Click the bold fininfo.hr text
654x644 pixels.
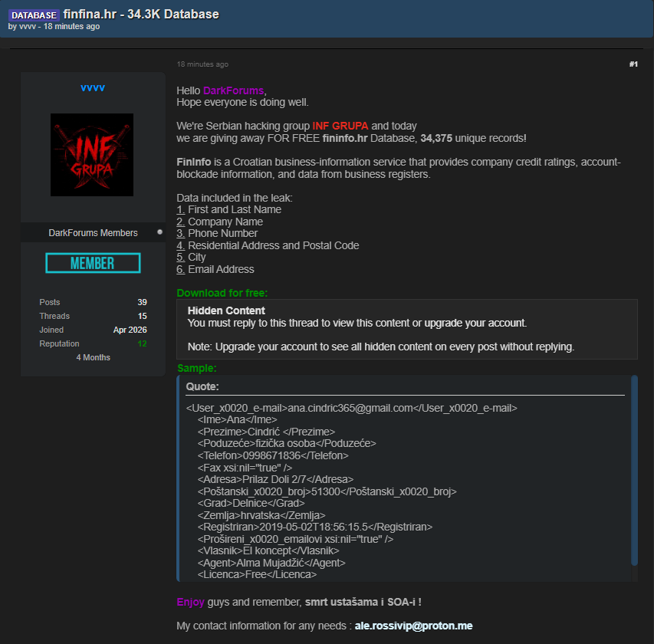tap(344, 138)
